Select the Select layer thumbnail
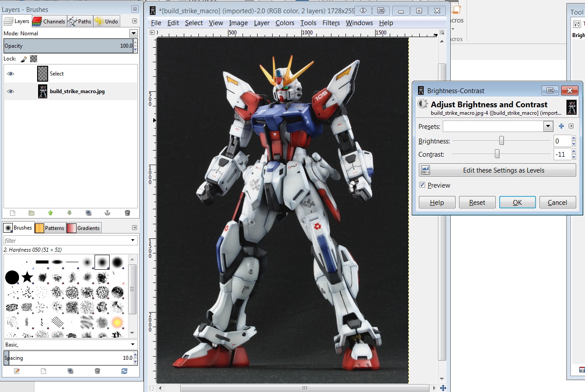The width and height of the screenshot is (585, 392). pyautogui.click(x=42, y=74)
